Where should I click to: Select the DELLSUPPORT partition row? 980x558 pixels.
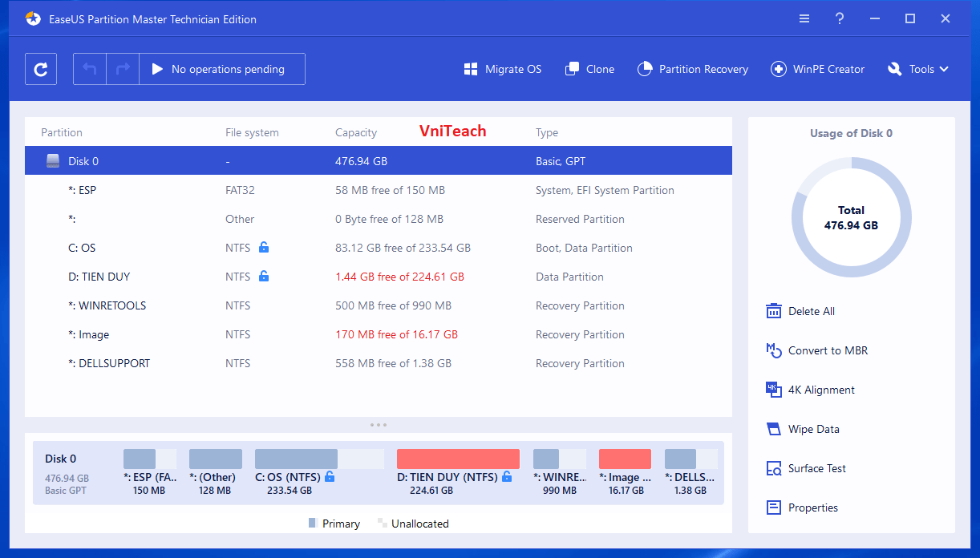click(379, 363)
